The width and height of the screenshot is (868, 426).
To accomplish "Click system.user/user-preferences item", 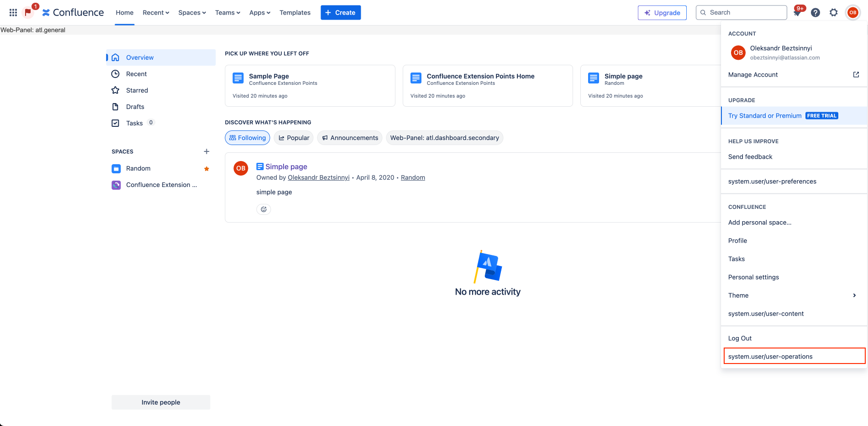I will 794,182.
